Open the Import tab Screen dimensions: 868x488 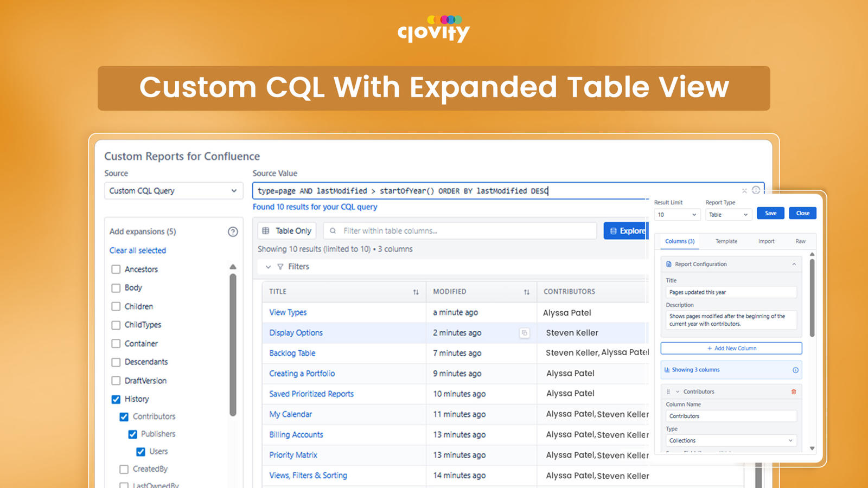(x=767, y=241)
